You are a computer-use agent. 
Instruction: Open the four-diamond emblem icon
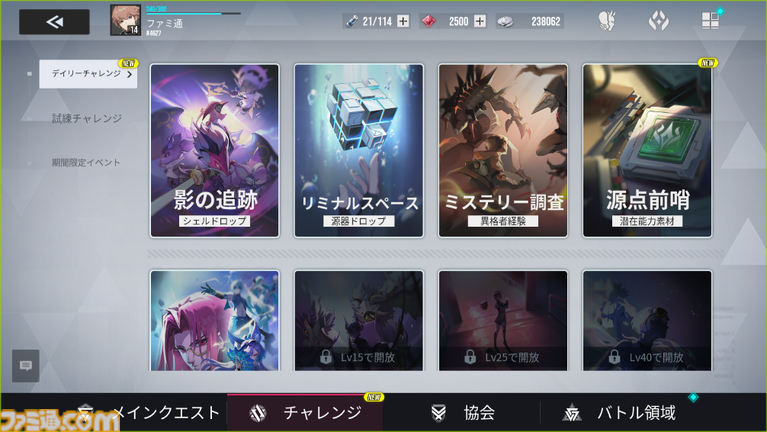point(658,21)
